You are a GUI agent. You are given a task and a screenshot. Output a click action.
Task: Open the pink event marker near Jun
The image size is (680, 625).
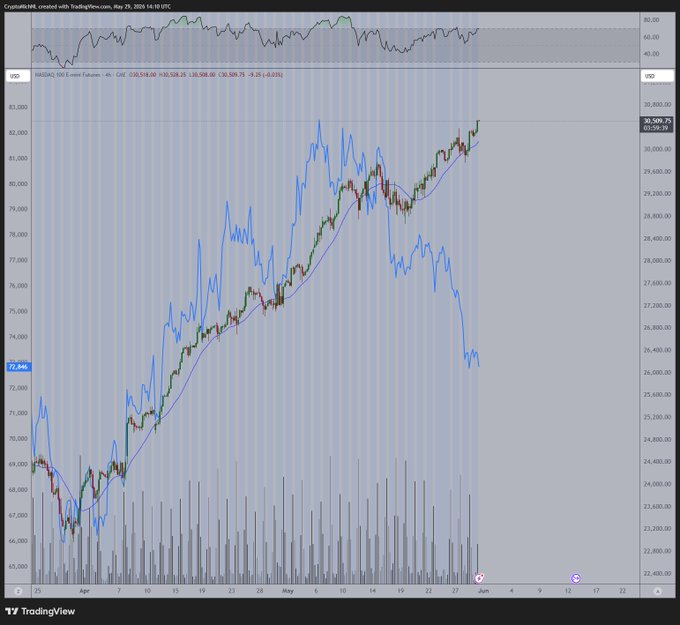pyautogui.click(x=479, y=578)
